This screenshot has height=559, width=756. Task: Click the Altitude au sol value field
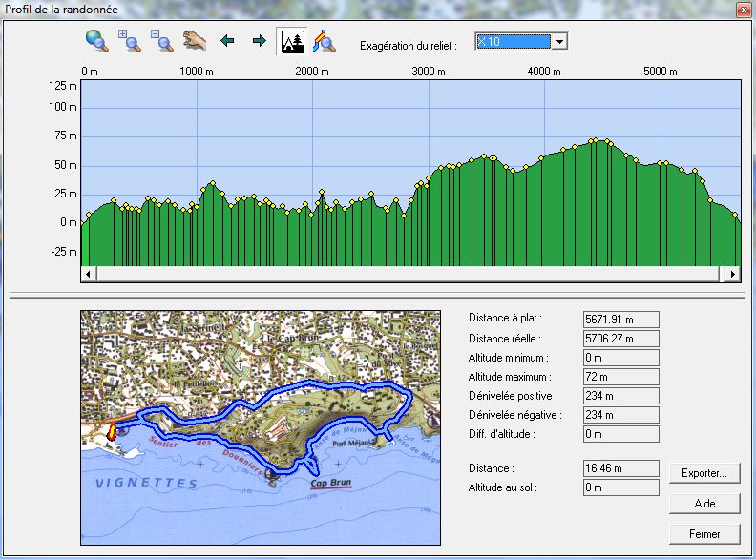621,487
